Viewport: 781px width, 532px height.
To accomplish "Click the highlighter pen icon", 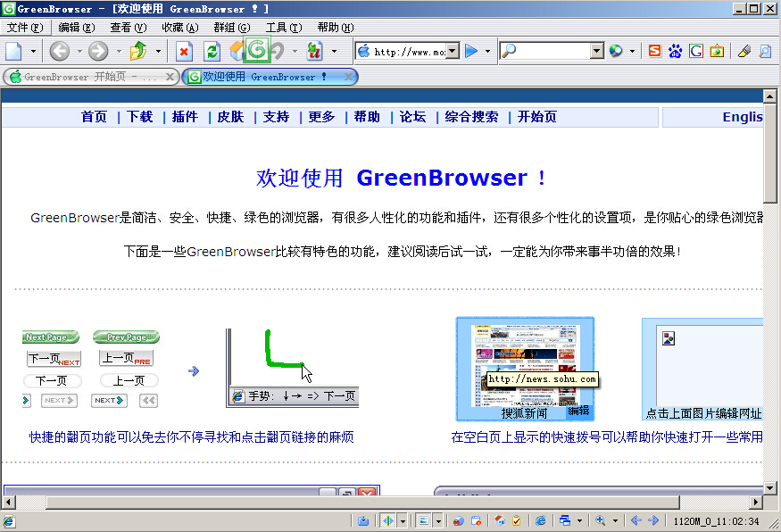I will pos(744,51).
